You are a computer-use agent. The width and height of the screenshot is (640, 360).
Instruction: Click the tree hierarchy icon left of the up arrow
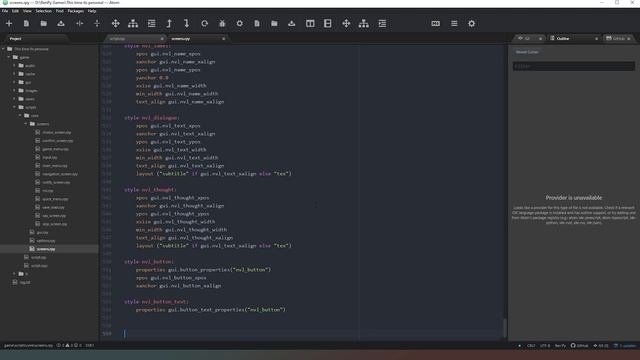point(133,24)
